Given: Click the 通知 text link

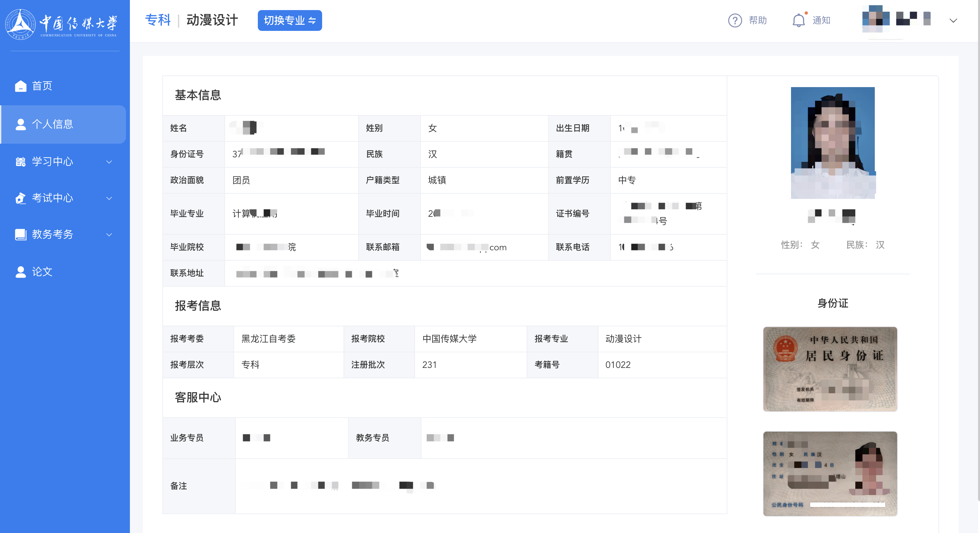Looking at the screenshot, I should pyautogui.click(x=821, y=20).
